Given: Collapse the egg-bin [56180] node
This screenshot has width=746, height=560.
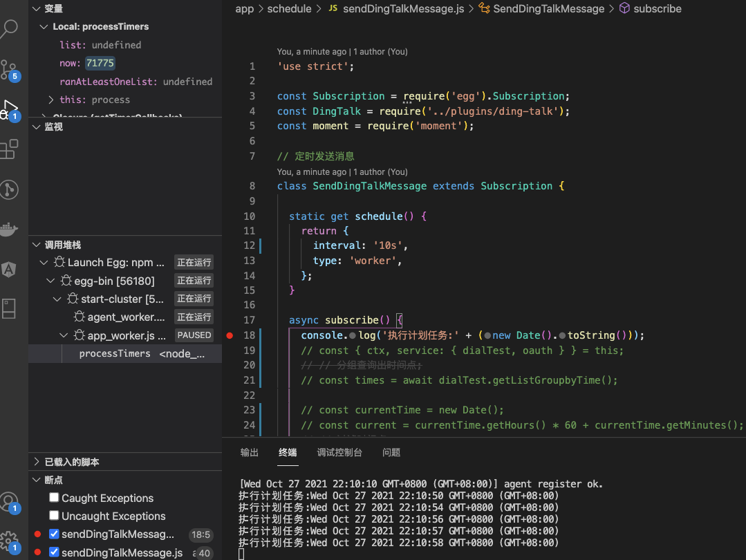Looking at the screenshot, I should (x=50, y=281).
